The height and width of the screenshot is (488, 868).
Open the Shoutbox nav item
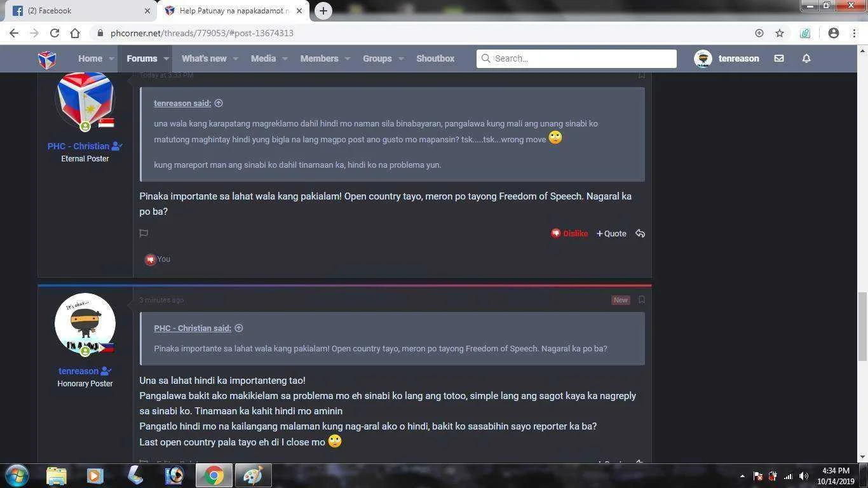coord(435,58)
